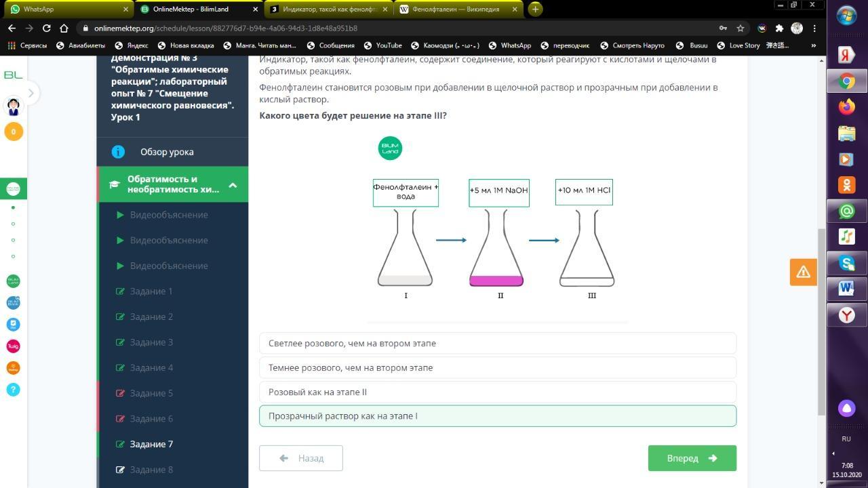Reload the current page
868x488 pixels.
(x=46, y=28)
